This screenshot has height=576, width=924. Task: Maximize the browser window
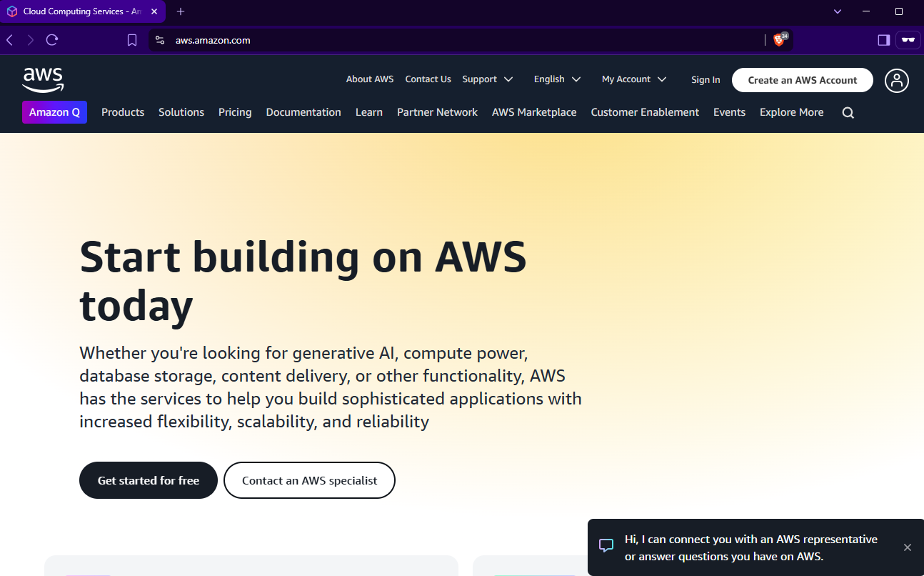[x=899, y=11]
